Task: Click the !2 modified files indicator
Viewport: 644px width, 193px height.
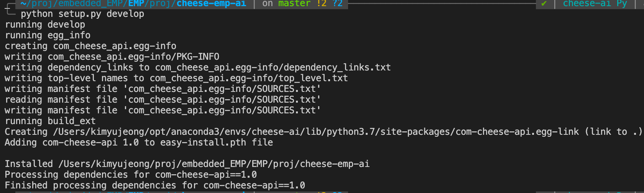Action: point(322,4)
